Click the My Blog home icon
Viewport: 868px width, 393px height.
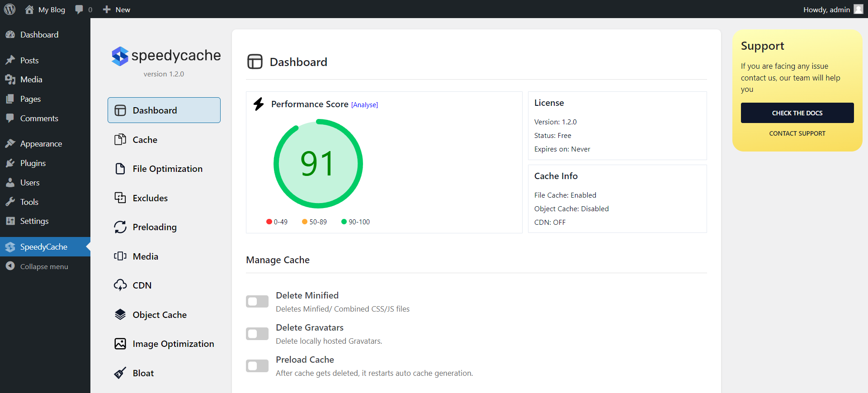click(29, 9)
